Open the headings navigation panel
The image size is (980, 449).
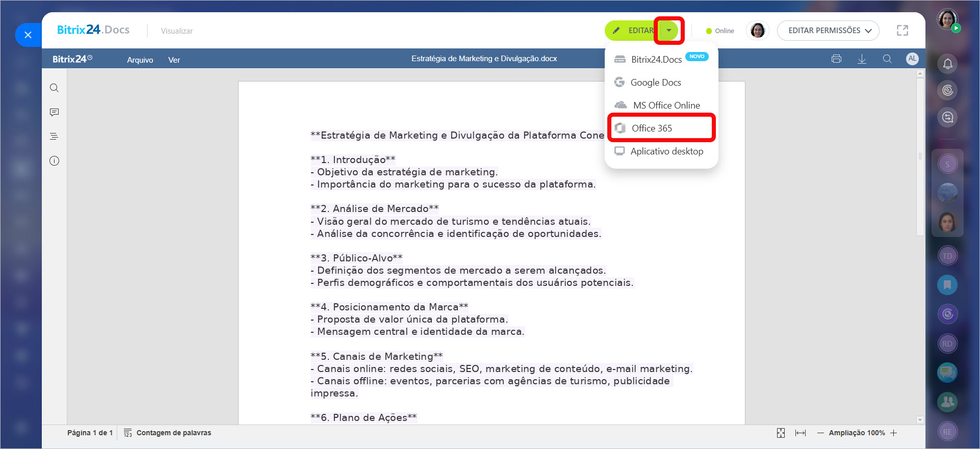pyautogui.click(x=54, y=137)
